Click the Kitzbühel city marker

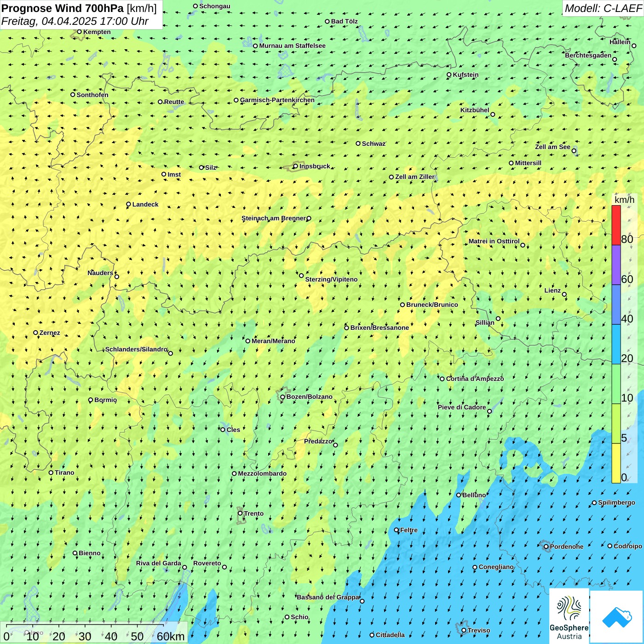tap(493, 115)
